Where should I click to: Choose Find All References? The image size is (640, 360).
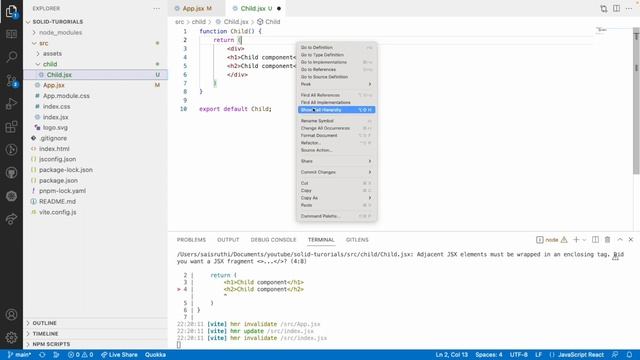click(x=336, y=95)
